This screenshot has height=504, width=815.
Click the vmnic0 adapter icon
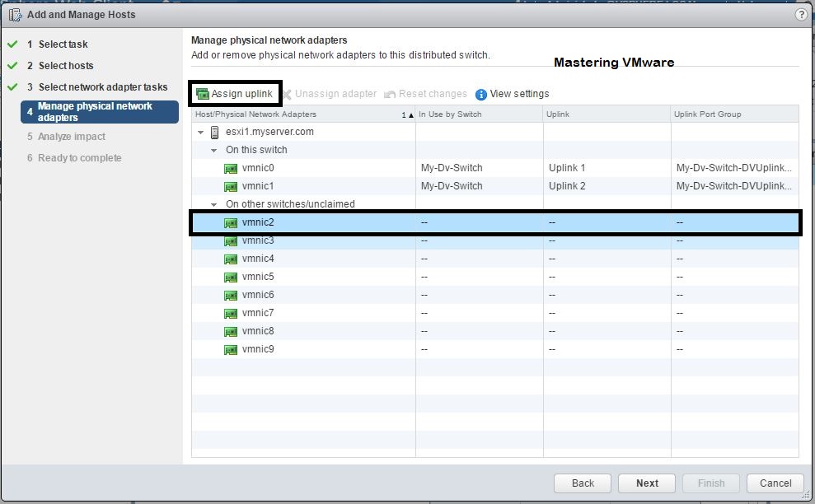[231, 167]
